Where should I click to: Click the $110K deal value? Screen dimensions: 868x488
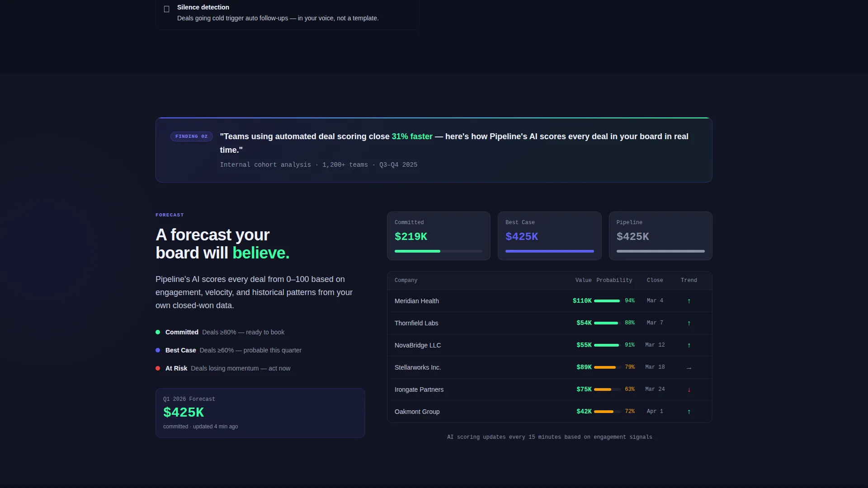582,301
